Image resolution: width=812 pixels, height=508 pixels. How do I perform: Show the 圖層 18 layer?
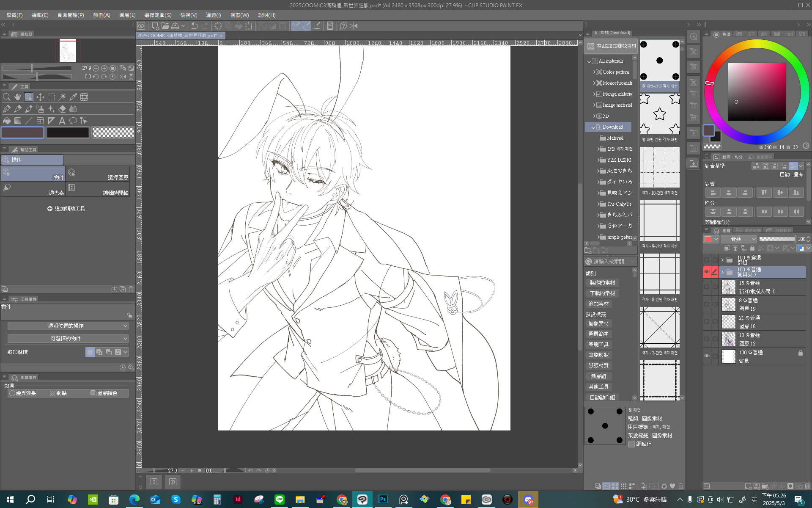[706, 322]
